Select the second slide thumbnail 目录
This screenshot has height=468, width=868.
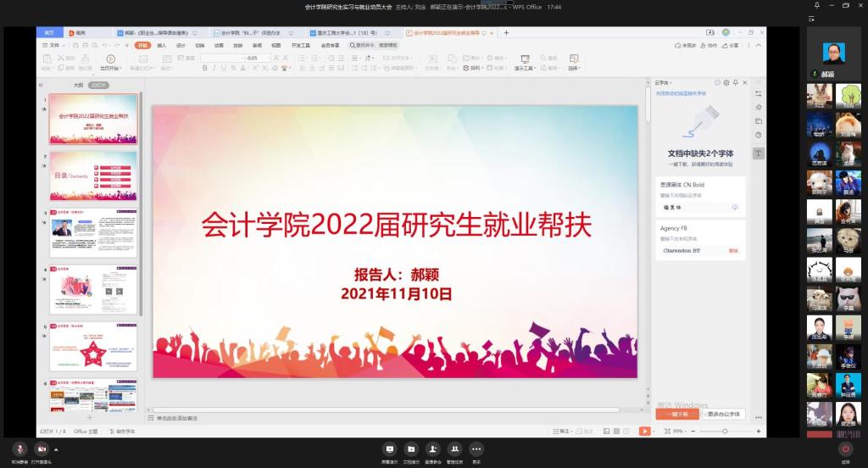93,176
